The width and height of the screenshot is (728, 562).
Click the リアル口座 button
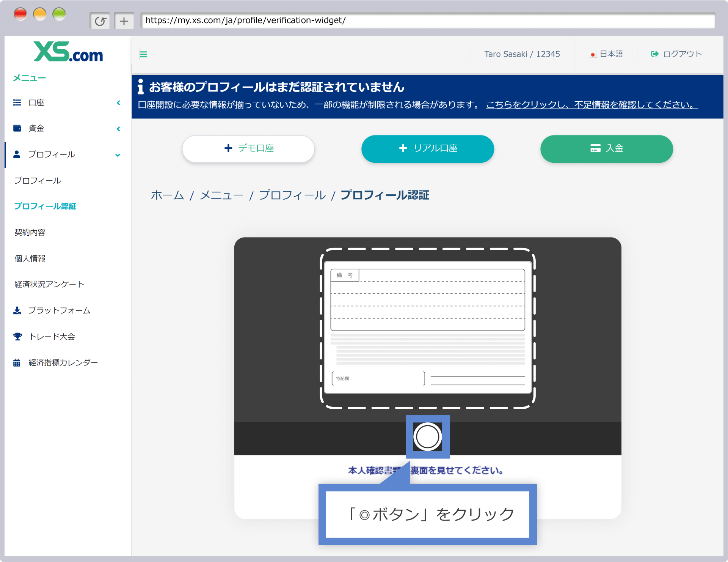click(428, 149)
